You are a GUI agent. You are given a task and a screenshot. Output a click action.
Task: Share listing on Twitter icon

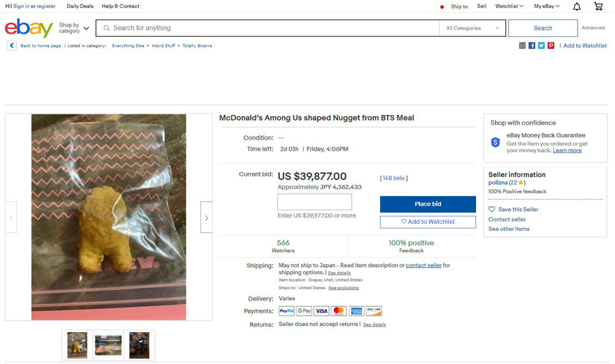click(541, 45)
